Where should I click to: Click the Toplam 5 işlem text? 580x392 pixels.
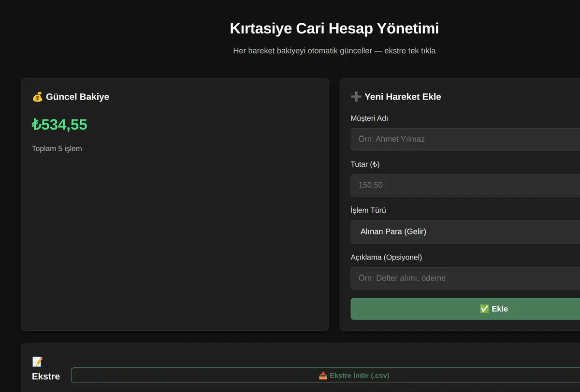[x=57, y=148]
